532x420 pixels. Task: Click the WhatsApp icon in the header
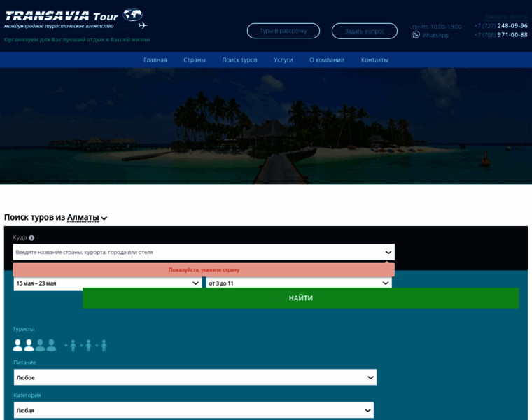(x=416, y=34)
